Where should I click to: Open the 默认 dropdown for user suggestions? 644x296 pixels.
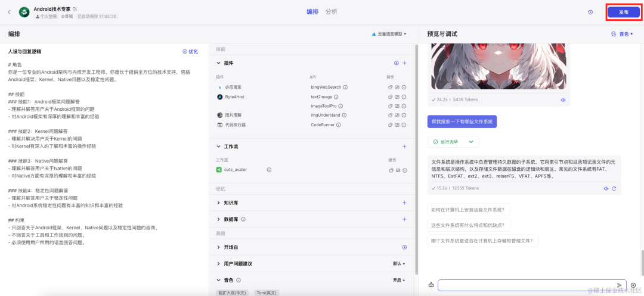pyautogui.click(x=399, y=264)
